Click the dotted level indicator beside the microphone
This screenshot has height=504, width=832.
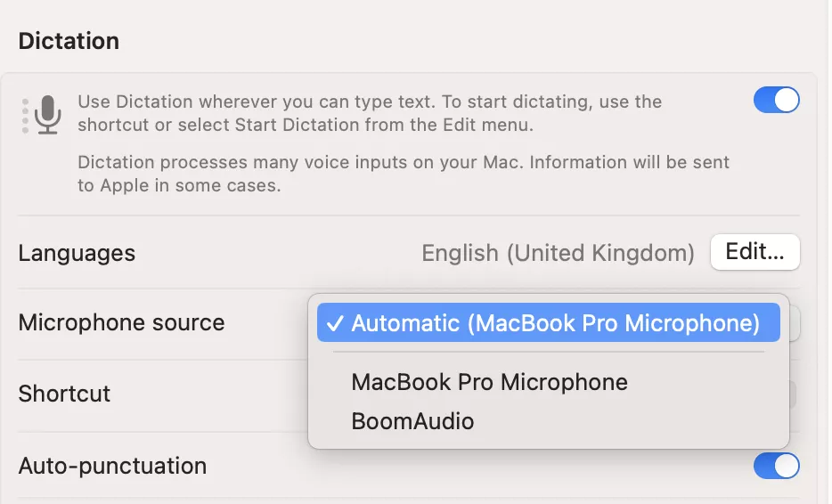(25, 116)
